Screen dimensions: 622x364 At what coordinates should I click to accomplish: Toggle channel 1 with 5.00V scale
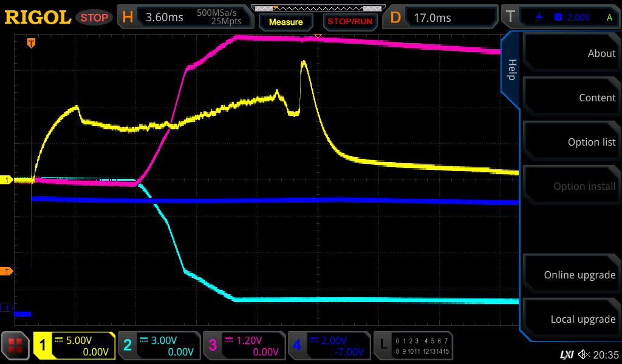[74, 346]
